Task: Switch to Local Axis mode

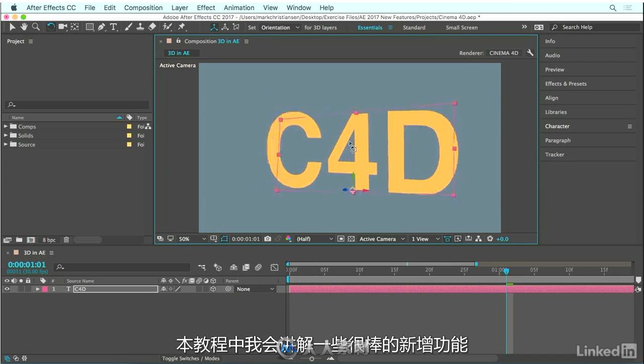Action: click(x=214, y=27)
